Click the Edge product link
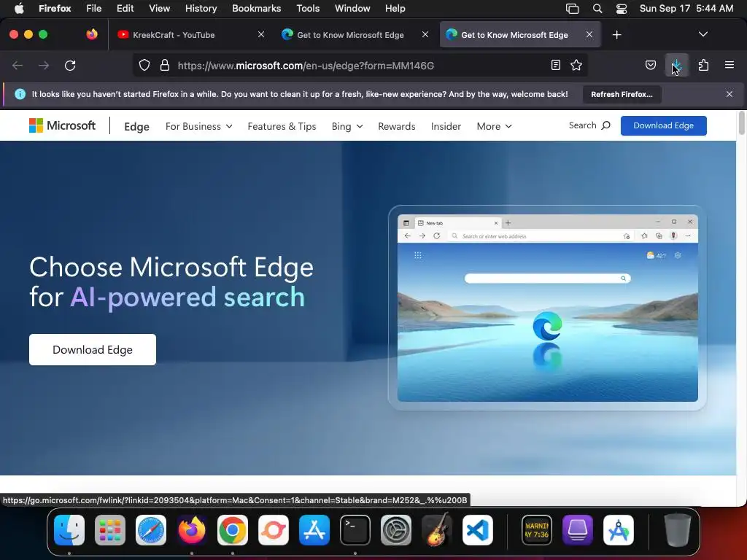This screenshot has width=747, height=560. pos(136,127)
